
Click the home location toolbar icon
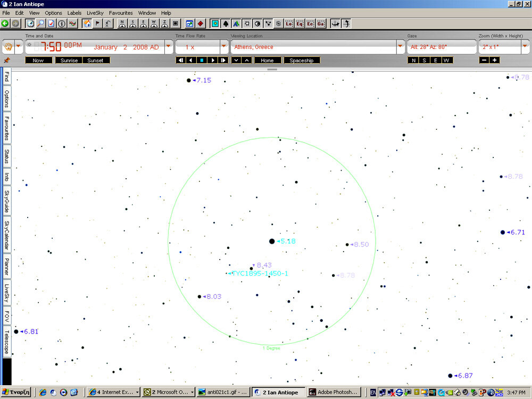pyautogui.click(x=87, y=23)
